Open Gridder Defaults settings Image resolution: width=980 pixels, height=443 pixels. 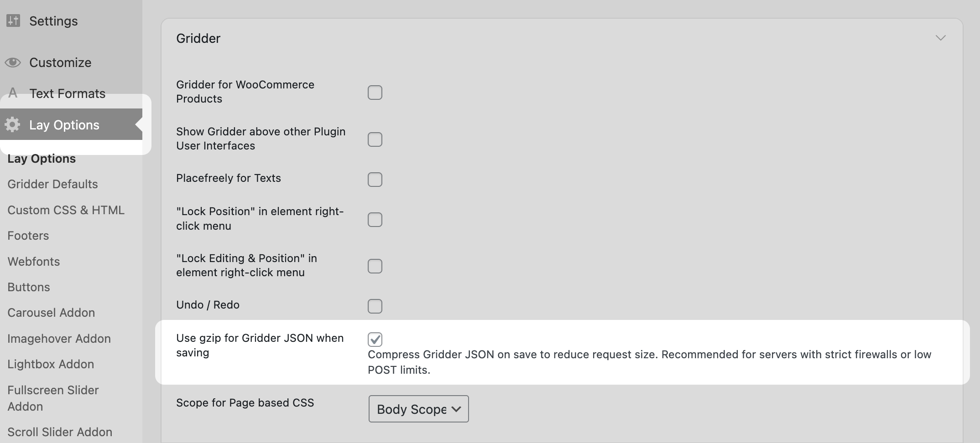point(52,184)
